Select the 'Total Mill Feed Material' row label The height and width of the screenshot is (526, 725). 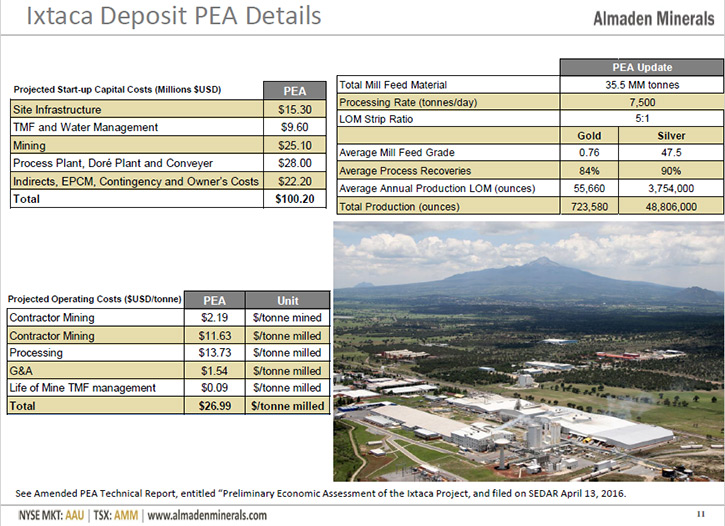pos(393,85)
